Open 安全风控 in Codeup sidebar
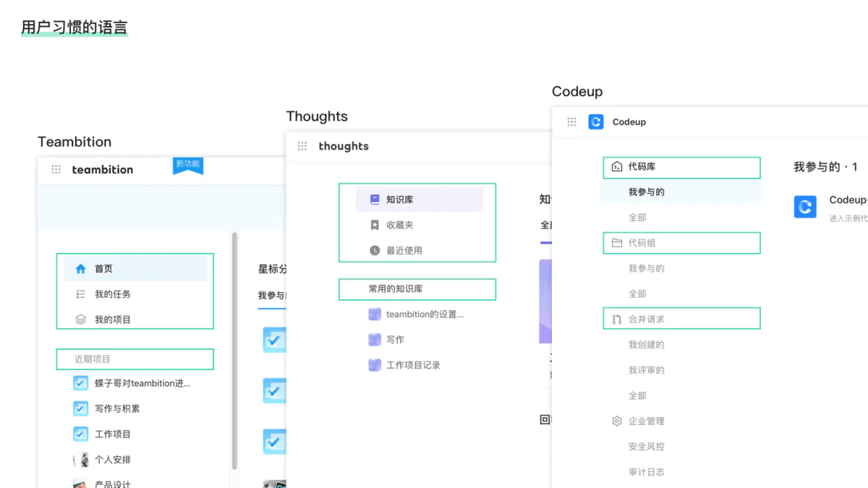 [646, 447]
